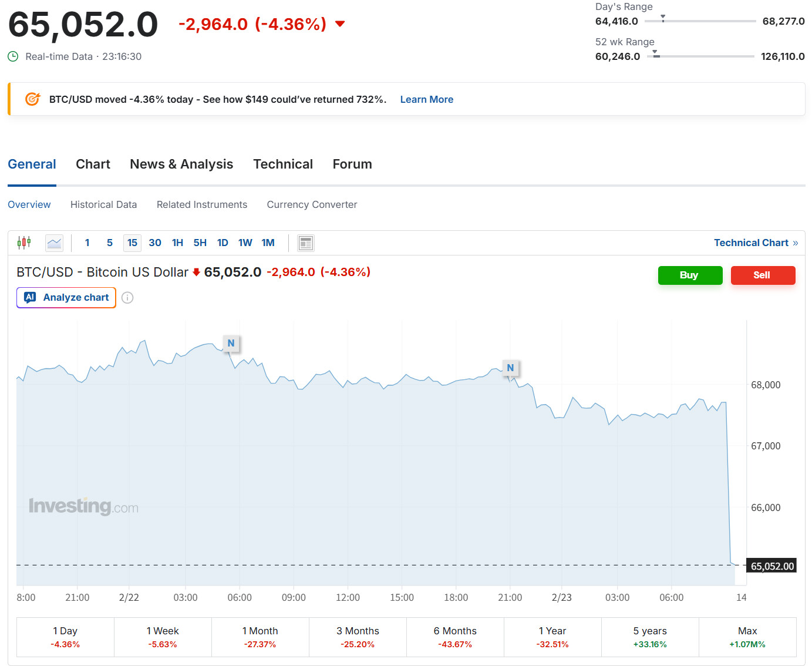Select the 1 Year performance range
Screen dimensions: 812x666
552,637
